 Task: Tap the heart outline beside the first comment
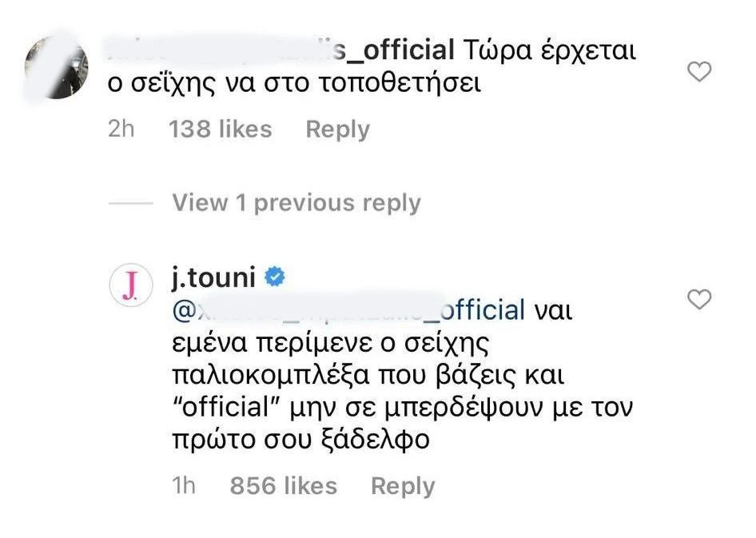[x=699, y=71]
